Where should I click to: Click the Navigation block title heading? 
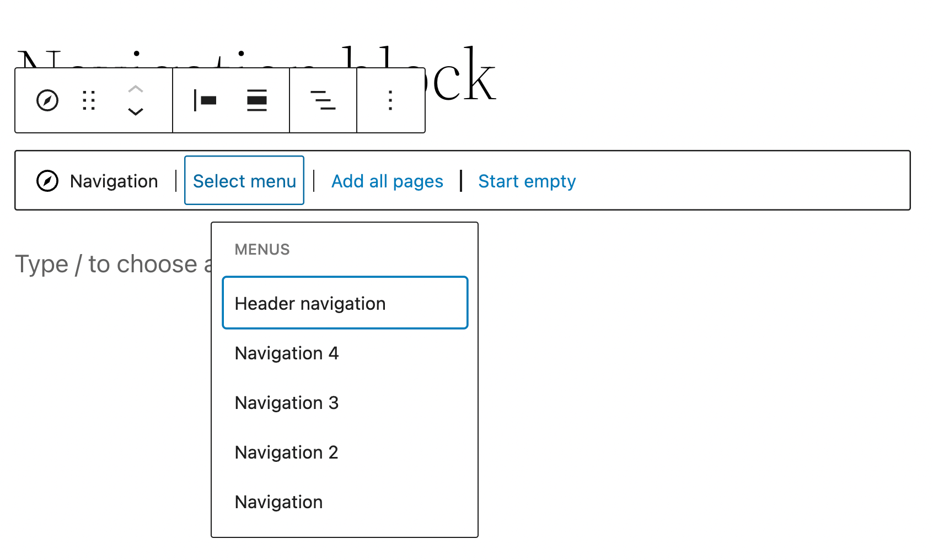tap(463, 77)
